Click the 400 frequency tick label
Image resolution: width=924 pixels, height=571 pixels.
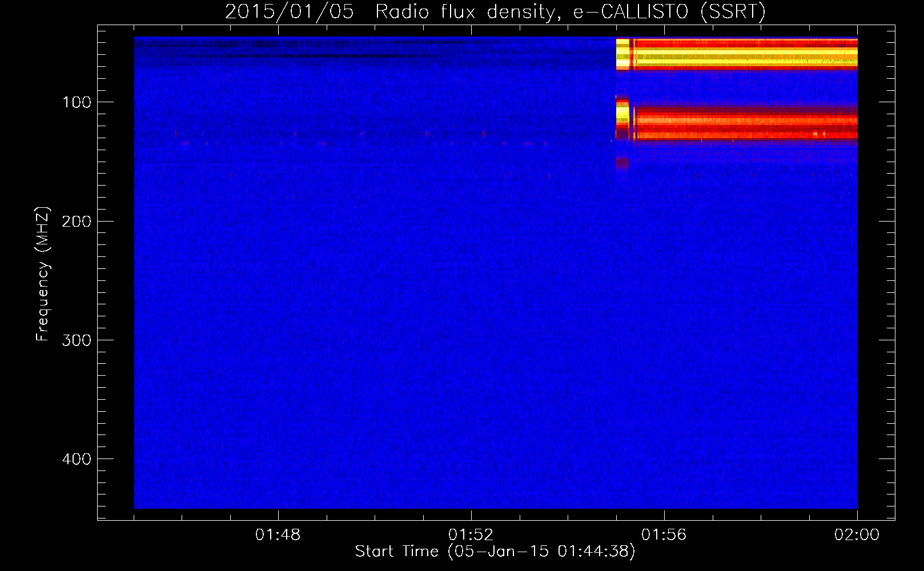click(x=77, y=459)
